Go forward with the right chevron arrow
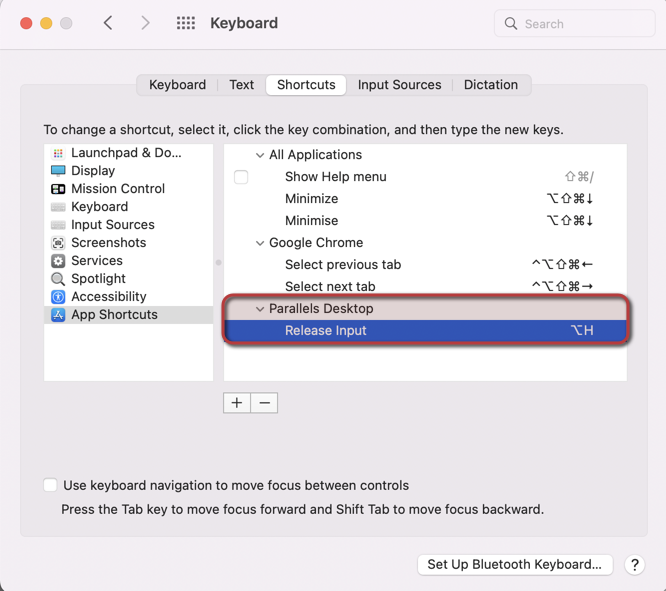666x591 pixels. coord(145,23)
